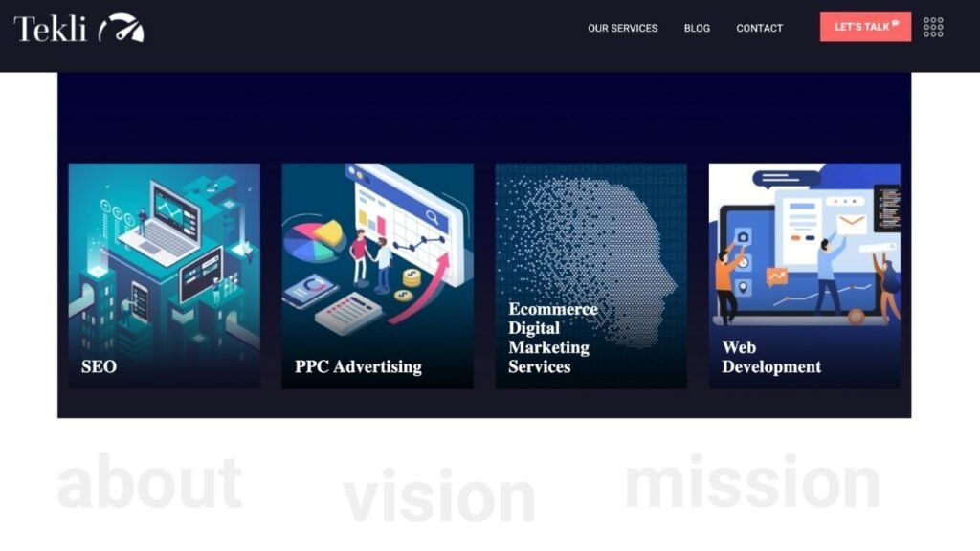The image size is (980, 551).
Task: Click the SEO heading text
Action: pos(99,366)
